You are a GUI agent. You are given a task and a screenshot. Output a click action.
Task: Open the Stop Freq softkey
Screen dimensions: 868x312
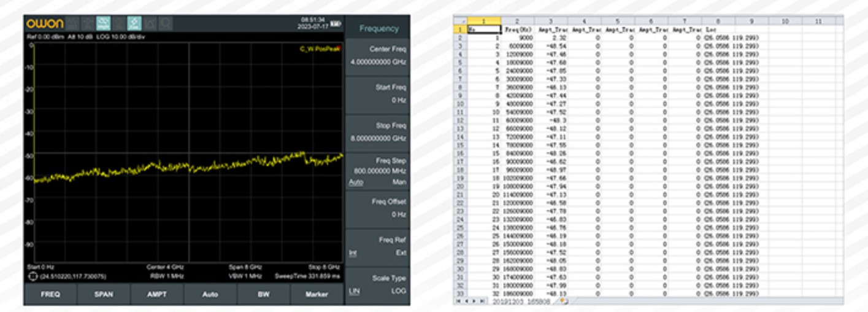pos(378,132)
